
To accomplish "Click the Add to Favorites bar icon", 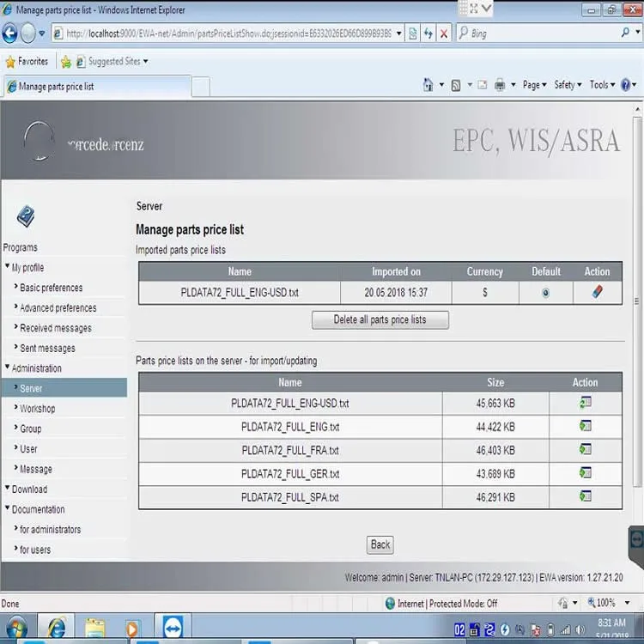I will [66, 62].
